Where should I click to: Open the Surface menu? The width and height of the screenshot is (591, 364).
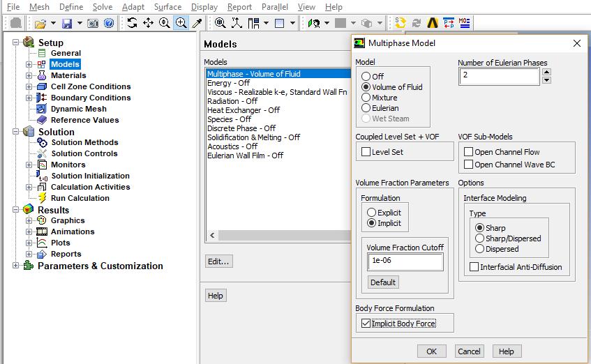pyautogui.click(x=167, y=7)
